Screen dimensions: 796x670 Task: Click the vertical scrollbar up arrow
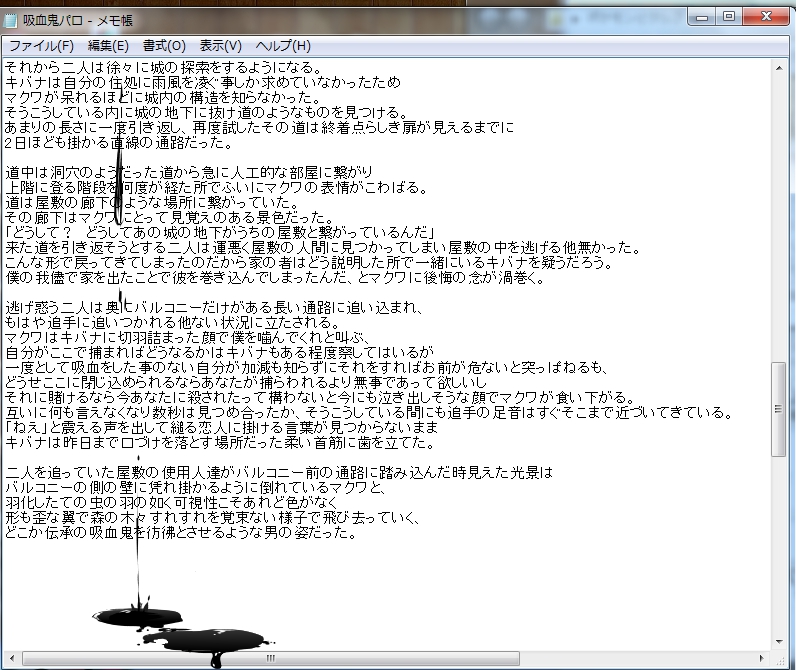coord(779,67)
